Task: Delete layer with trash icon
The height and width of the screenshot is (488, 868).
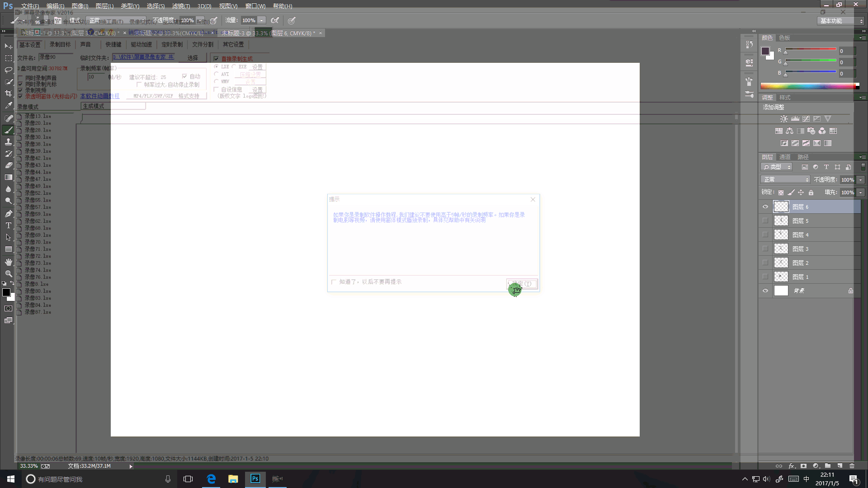Action: pyautogui.click(x=852, y=466)
